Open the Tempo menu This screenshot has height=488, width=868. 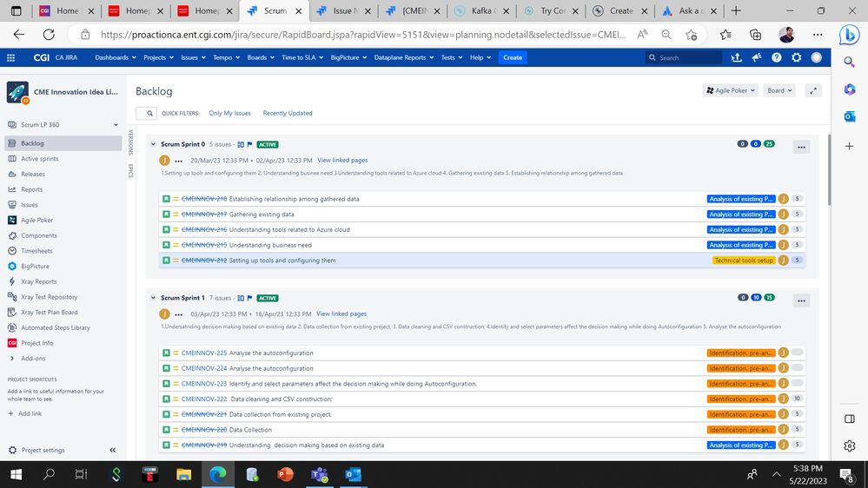[x=226, y=57]
